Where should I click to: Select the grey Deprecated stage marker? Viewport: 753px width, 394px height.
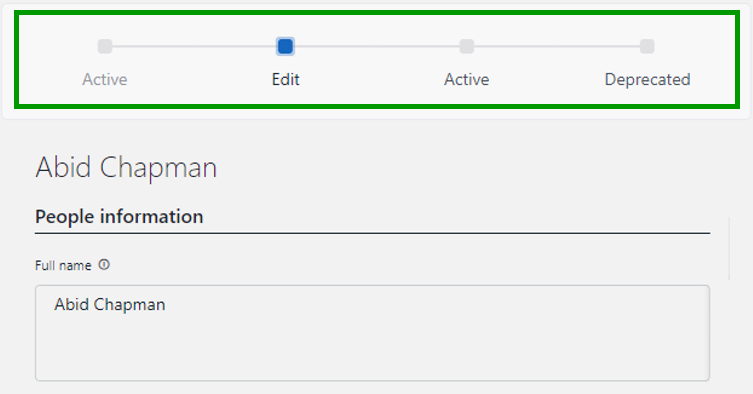(647, 47)
